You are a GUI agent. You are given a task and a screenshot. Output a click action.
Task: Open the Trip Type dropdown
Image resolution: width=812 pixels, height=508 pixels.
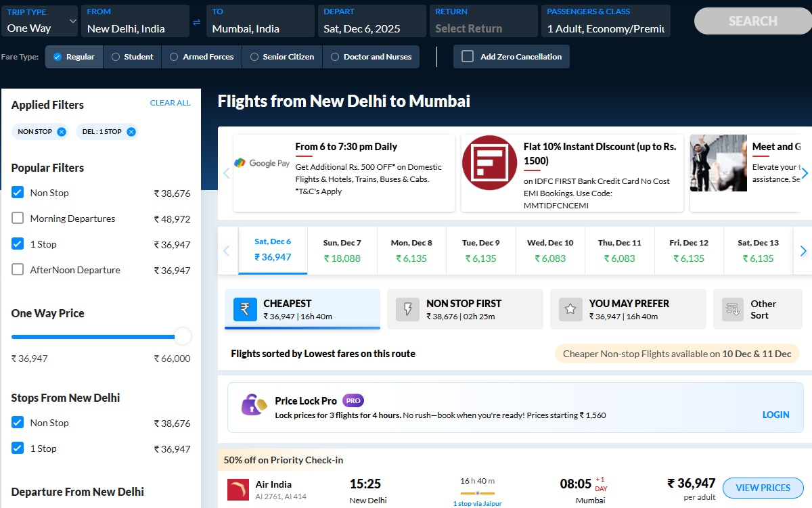(x=41, y=22)
